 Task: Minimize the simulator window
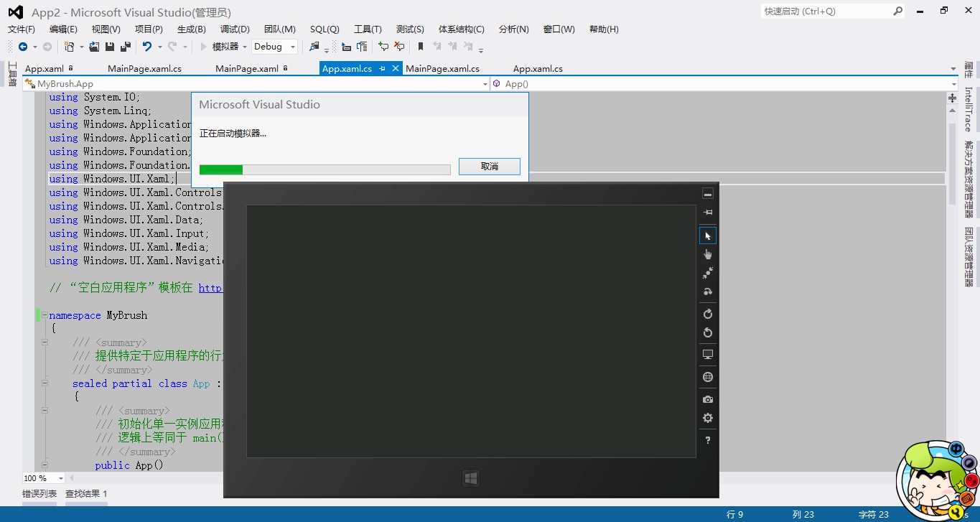[x=708, y=194]
